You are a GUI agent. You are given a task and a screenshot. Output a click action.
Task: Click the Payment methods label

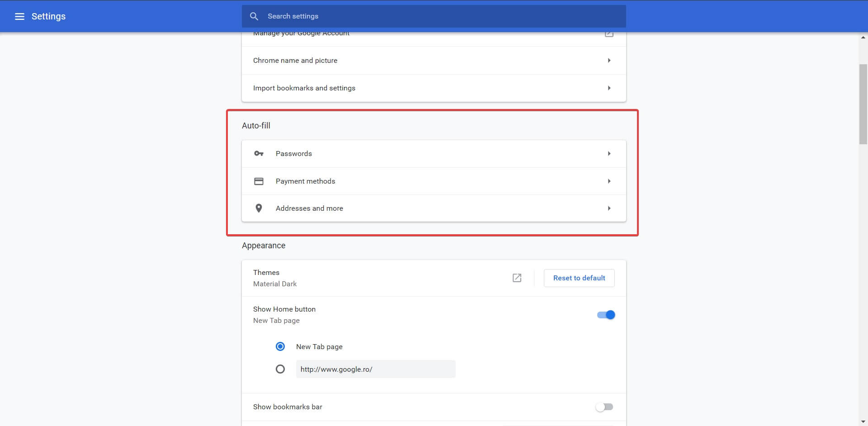tap(306, 181)
